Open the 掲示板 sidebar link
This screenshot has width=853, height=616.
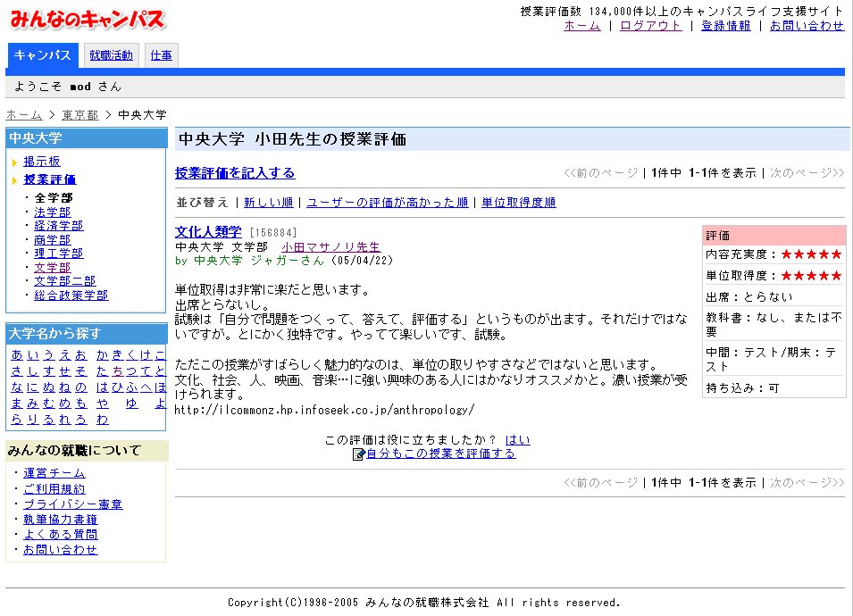coord(42,162)
